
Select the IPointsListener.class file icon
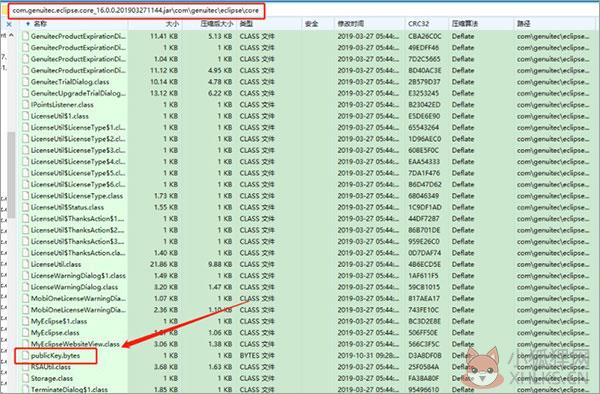[x=26, y=105]
